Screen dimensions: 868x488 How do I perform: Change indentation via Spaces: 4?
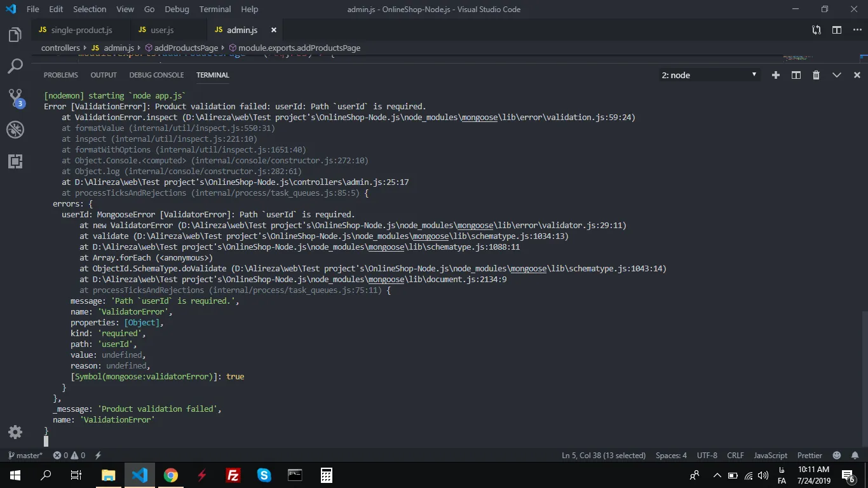[x=671, y=456]
